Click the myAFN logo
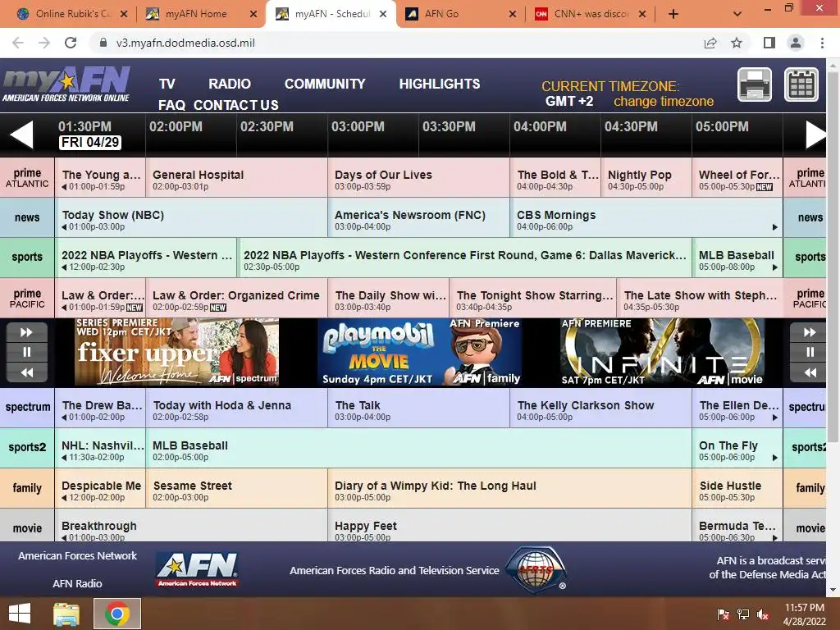Screen dimensions: 840x630 point(66,84)
